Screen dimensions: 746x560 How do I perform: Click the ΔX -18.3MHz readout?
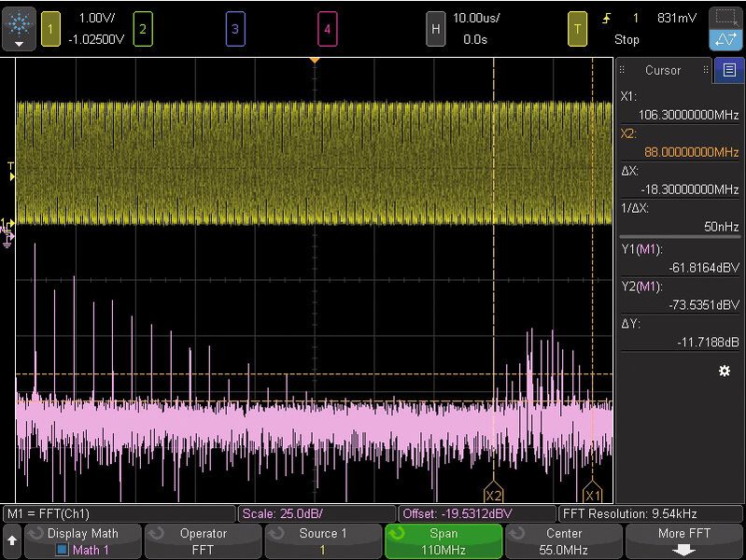point(689,189)
